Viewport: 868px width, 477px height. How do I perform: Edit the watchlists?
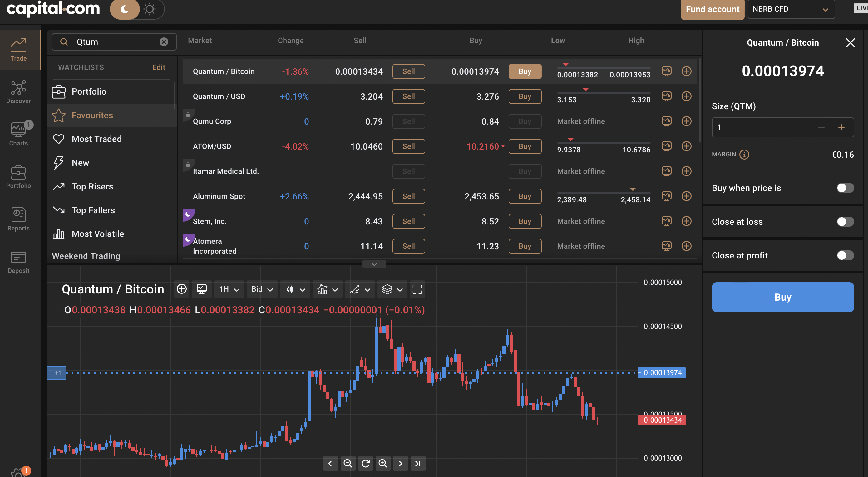pos(158,67)
